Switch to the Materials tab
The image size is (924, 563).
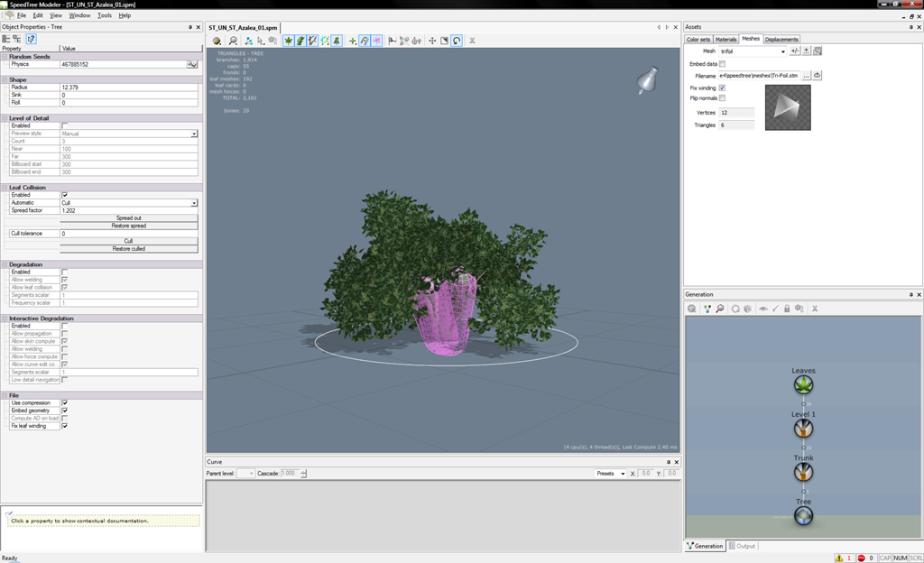click(x=726, y=40)
